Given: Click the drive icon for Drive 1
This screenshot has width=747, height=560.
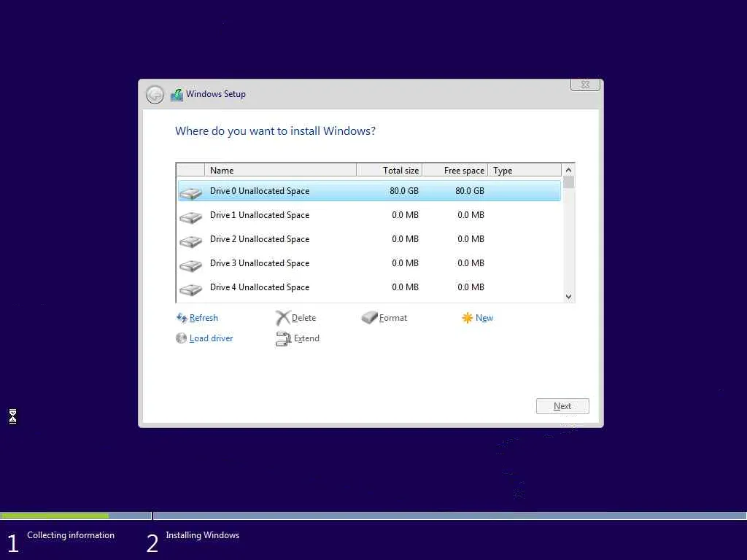Looking at the screenshot, I should [191, 217].
